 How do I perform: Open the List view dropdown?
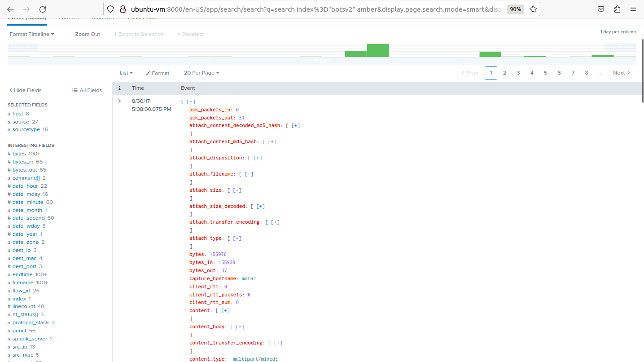click(x=126, y=73)
